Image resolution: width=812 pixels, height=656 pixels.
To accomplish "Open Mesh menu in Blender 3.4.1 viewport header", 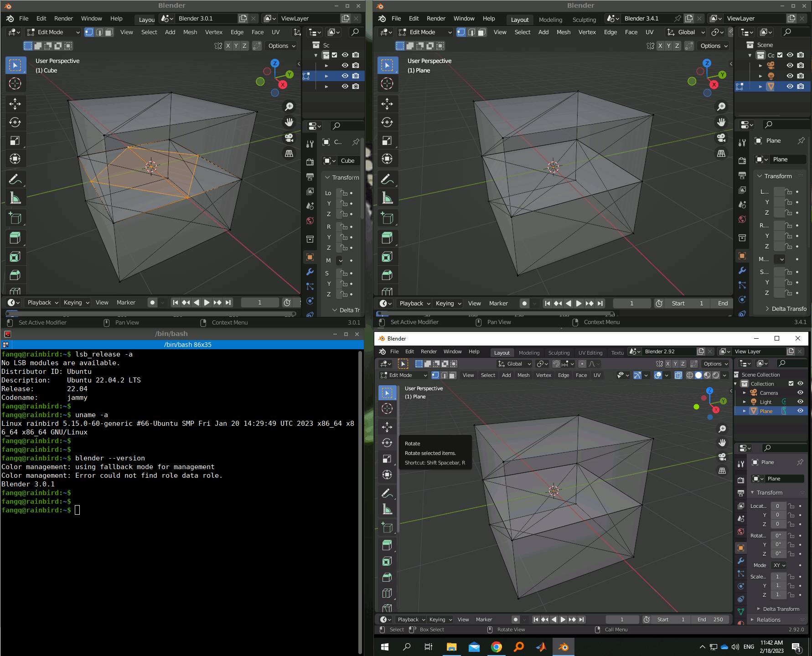I will pyautogui.click(x=564, y=32).
